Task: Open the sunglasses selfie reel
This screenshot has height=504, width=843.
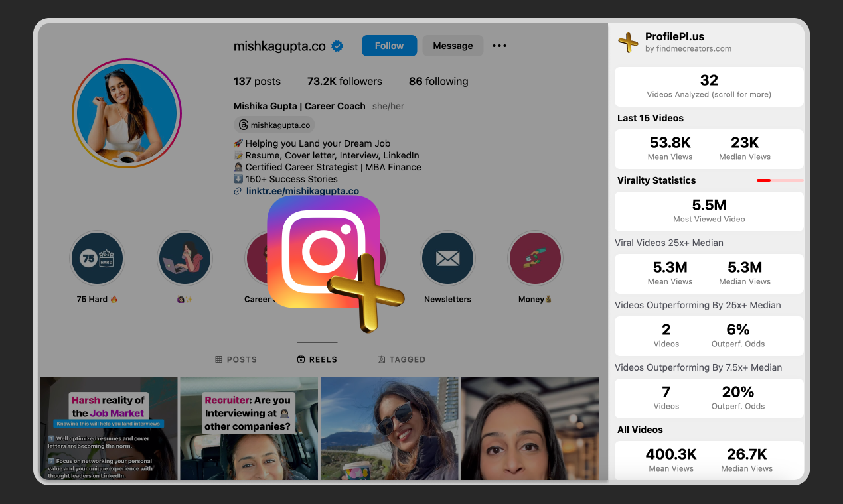Action: tap(390, 428)
